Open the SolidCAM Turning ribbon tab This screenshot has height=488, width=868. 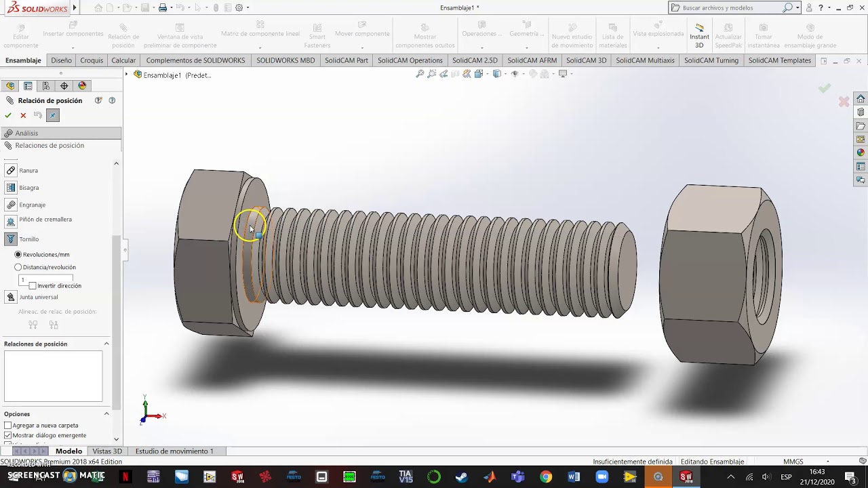click(x=711, y=60)
